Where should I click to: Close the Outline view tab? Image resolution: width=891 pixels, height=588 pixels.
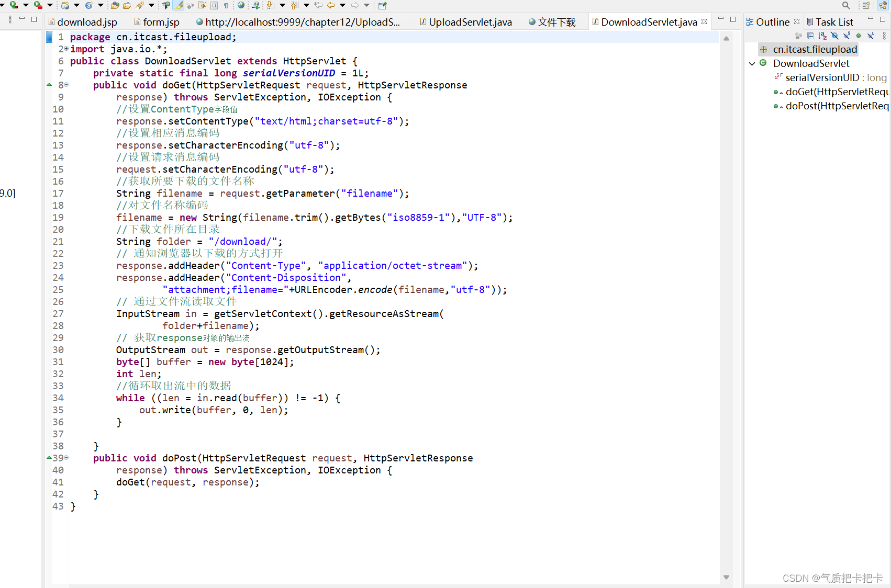tap(797, 21)
